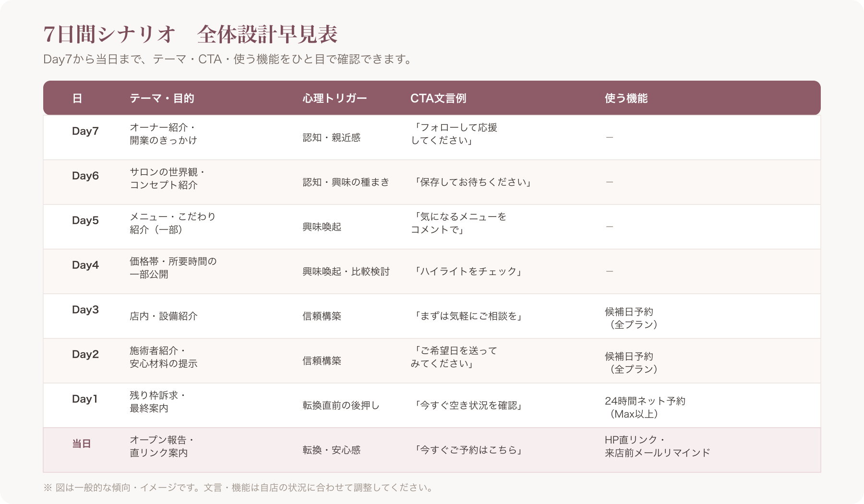864x504 pixels.
Task: Click the dash in the Day7 使う機能 cell
Action: pos(609,137)
